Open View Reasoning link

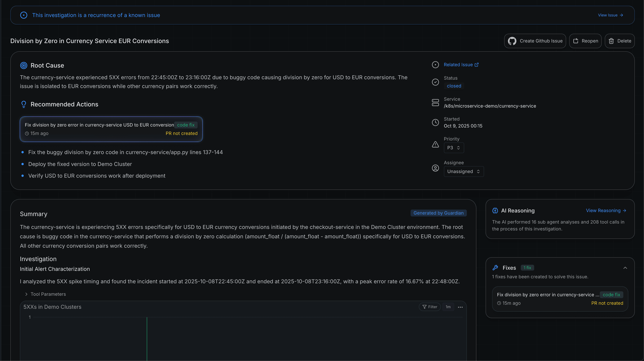(x=606, y=211)
